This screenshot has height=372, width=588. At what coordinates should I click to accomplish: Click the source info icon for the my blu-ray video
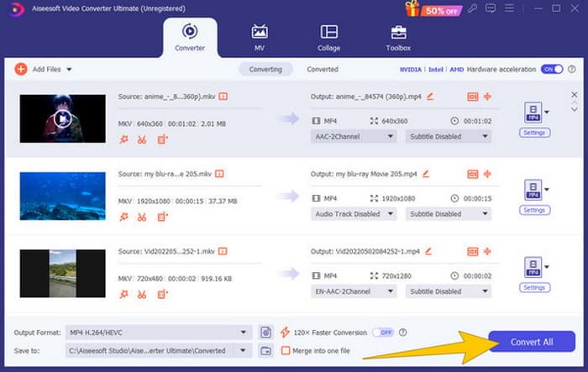219,175
